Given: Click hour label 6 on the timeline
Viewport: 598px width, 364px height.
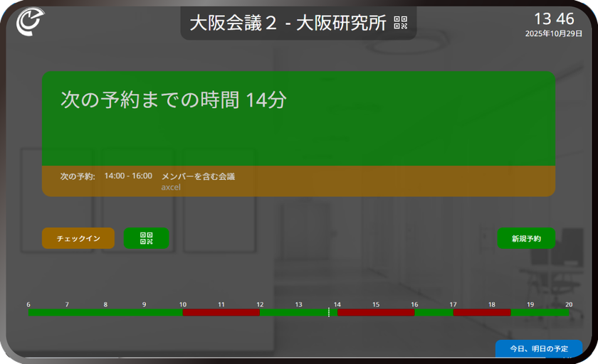Looking at the screenshot, I should click(28, 304).
